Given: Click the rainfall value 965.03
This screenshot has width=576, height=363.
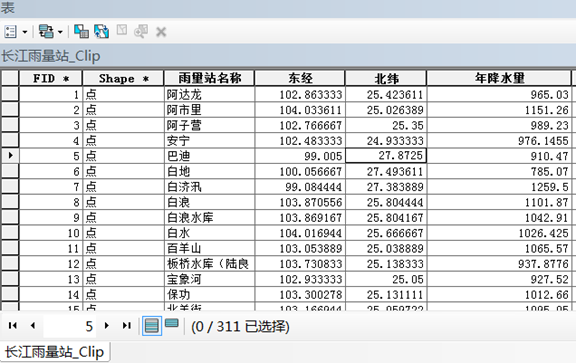Looking at the screenshot, I should click(x=550, y=95).
